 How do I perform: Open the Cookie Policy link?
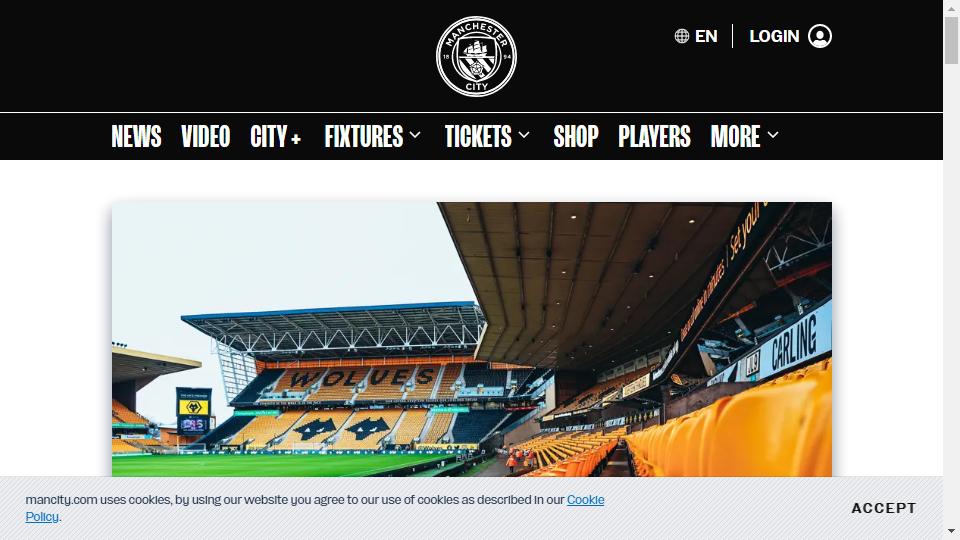click(x=315, y=508)
